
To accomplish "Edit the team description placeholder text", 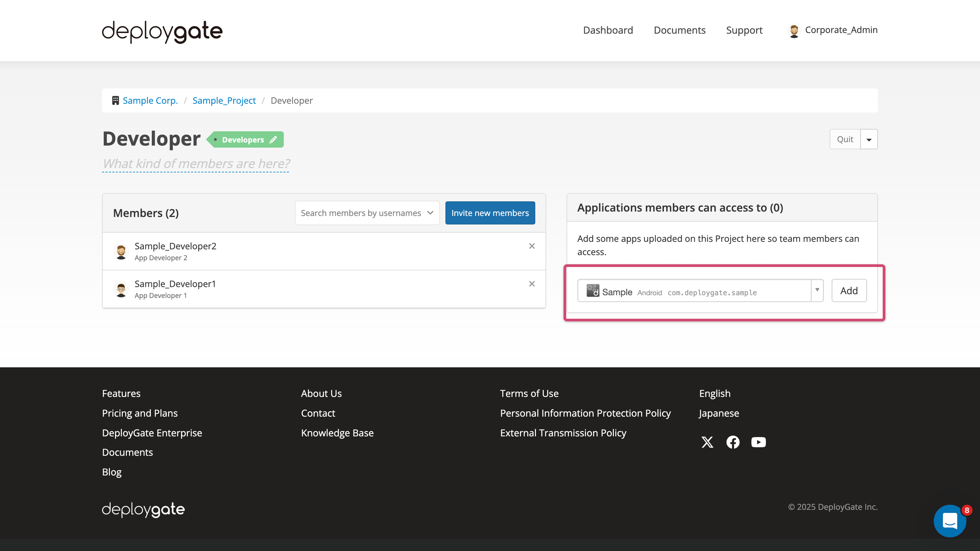I will point(196,164).
